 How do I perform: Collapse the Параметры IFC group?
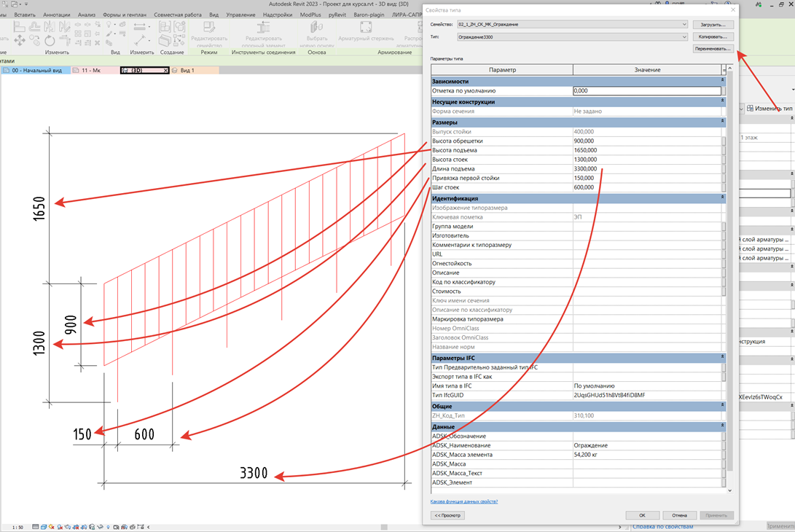[723, 358]
